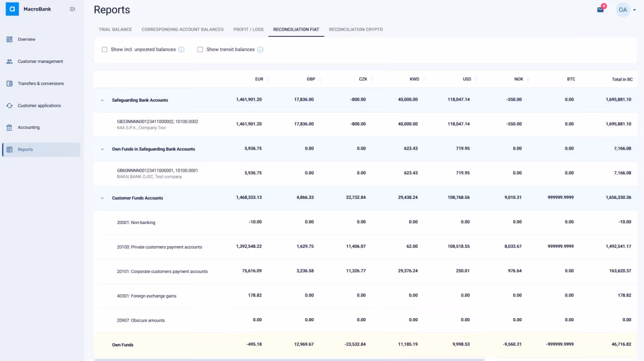Select 20100: Private customers payment accounts
This screenshot has height=361, width=644.
[x=365, y=247]
